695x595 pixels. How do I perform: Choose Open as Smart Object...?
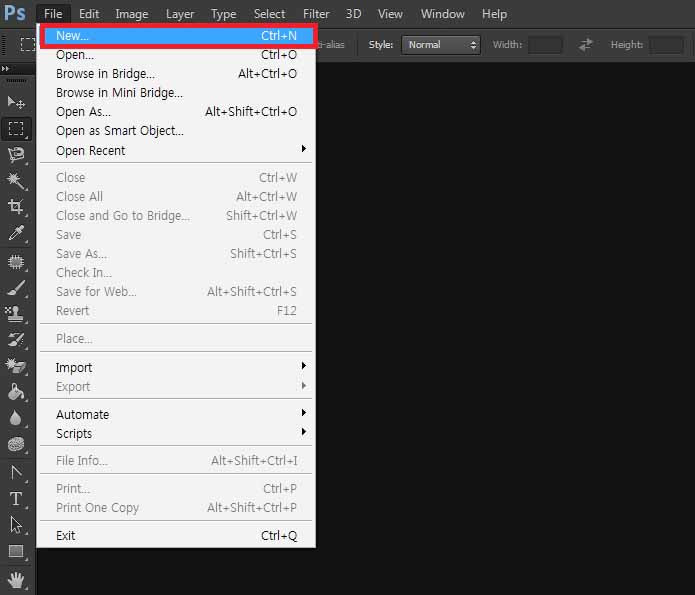click(x=177, y=131)
